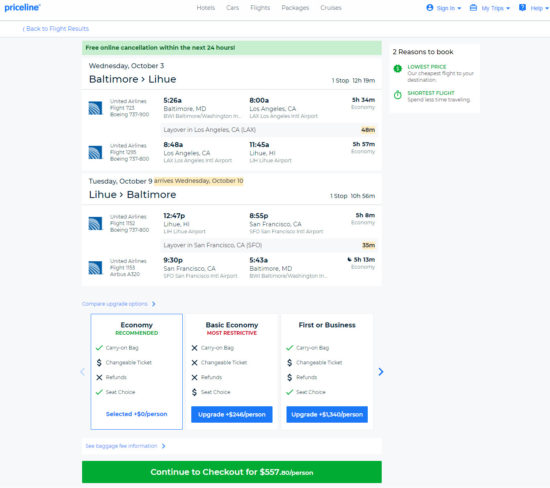
Task: Open Compare upgrade options link
Action: point(115,304)
